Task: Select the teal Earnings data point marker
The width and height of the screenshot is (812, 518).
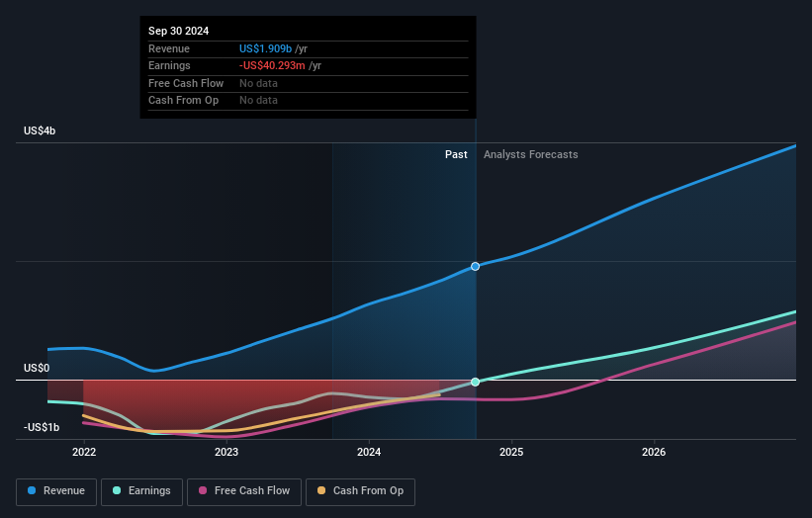Action: (x=476, y=382)
